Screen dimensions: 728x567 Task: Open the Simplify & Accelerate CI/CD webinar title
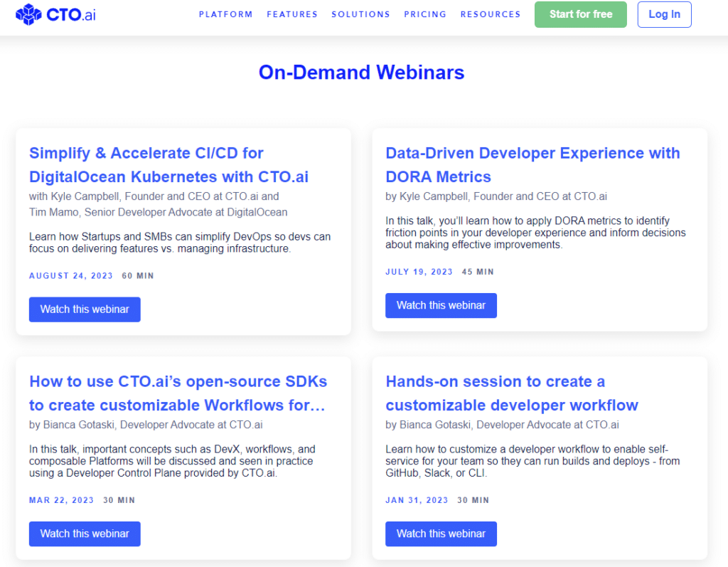[x=146, y=164]
